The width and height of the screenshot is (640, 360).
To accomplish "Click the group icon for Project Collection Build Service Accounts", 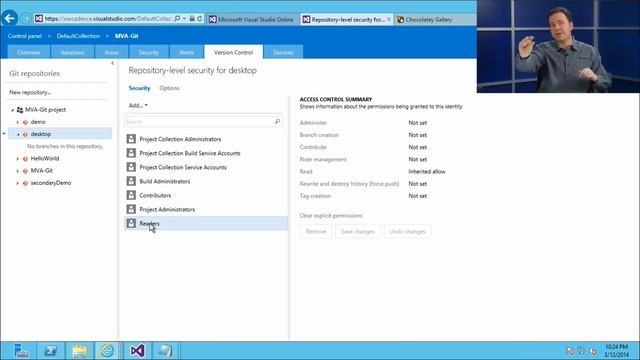I will (x=131, y=153).
